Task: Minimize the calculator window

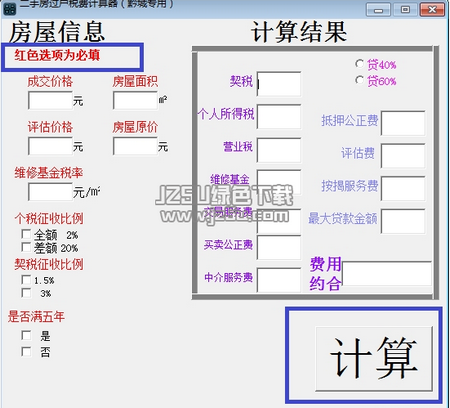Action: [378, 9]
